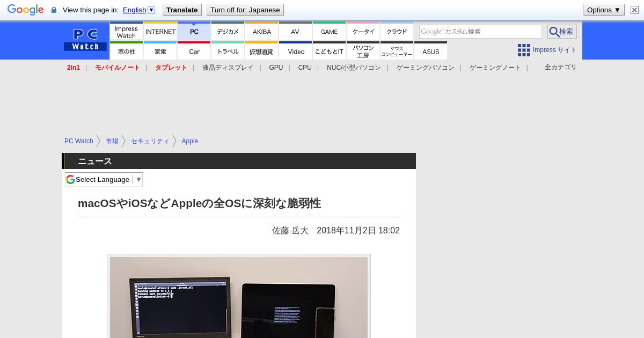Select the PC tab
The width and height of the screenshot is (644, 338).
(194, 31)
